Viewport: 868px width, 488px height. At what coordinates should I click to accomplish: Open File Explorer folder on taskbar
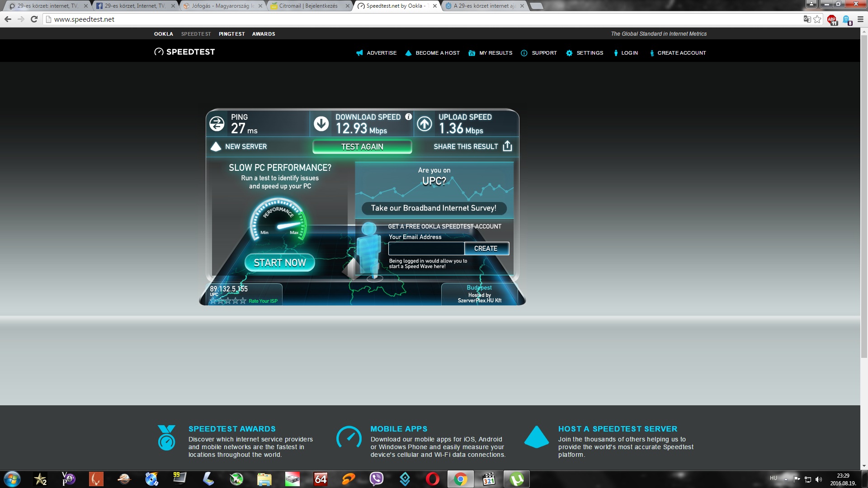[x=264, y=479]
